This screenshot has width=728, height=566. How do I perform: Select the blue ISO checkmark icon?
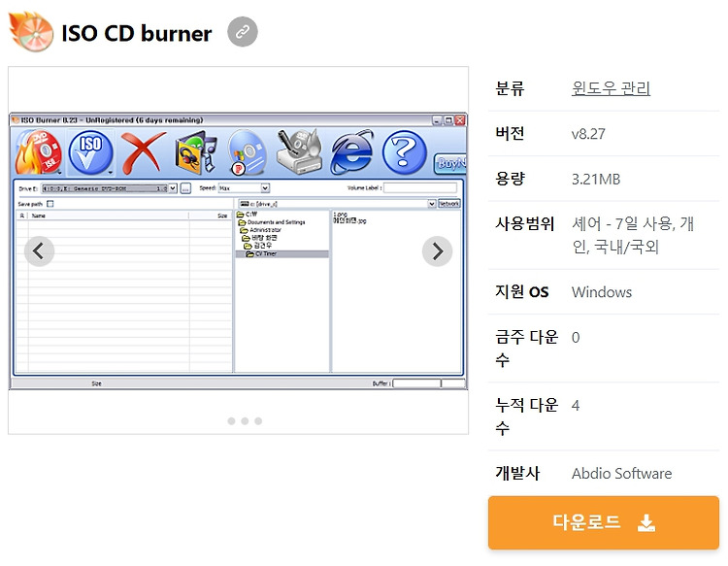[x=90, y=152]
